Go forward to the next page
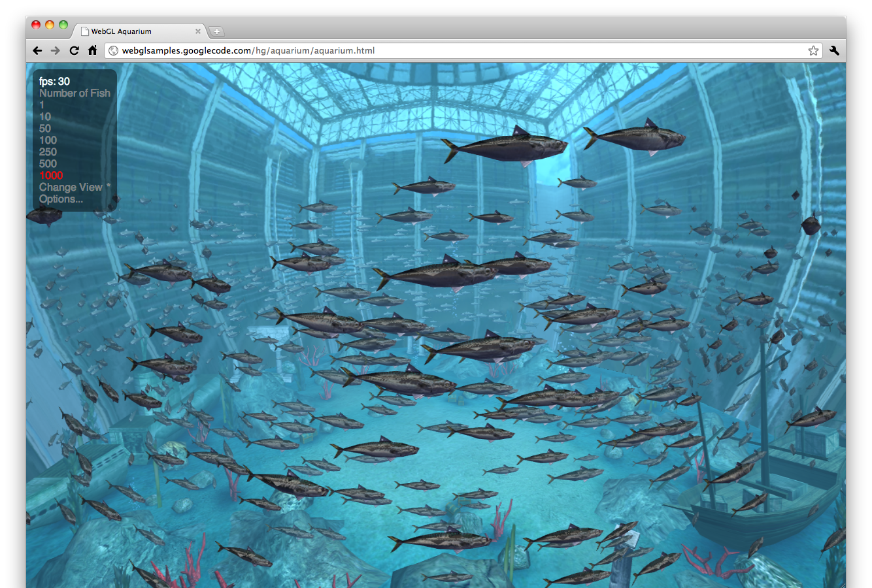Screen dimensions: 872x588 click(56, 50)
